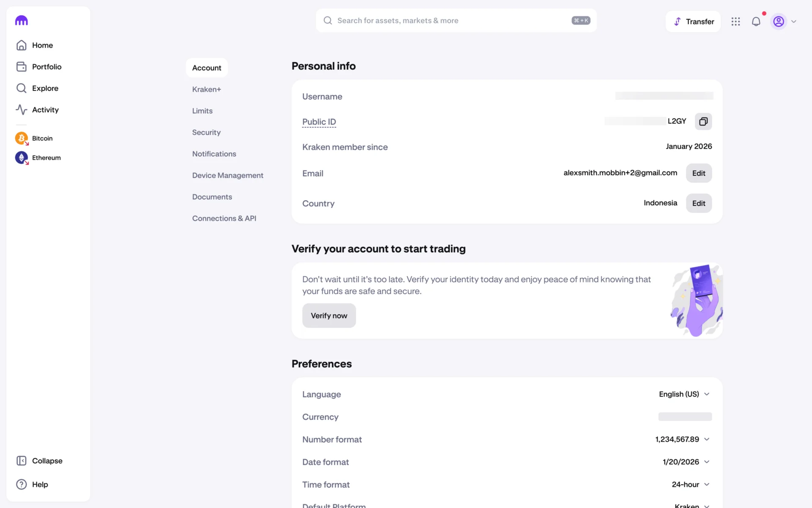Image resolution: width=812 pixels, height=508 pixels.
Task: Change the Time format dropdown
Action: pyautogui.click(x=690, y=484)
